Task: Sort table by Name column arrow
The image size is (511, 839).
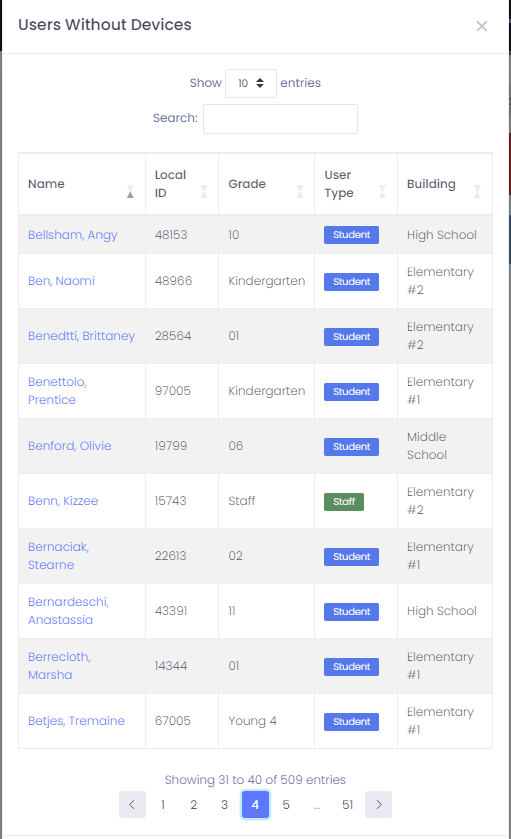Action: click(130, 192)
